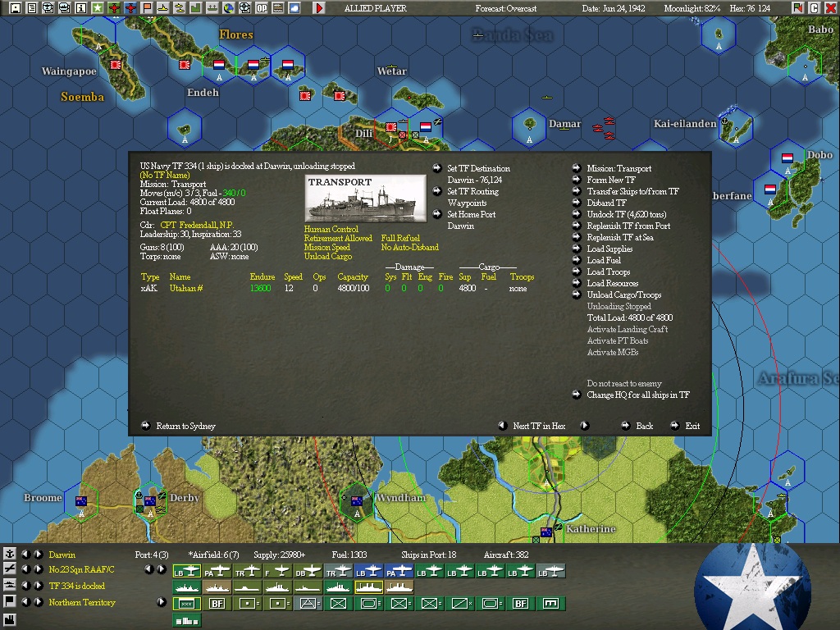This screenshot has height=630, width=840.
Task: Click the anchor icon beside Darwin
Action: (x=9, y=554)
